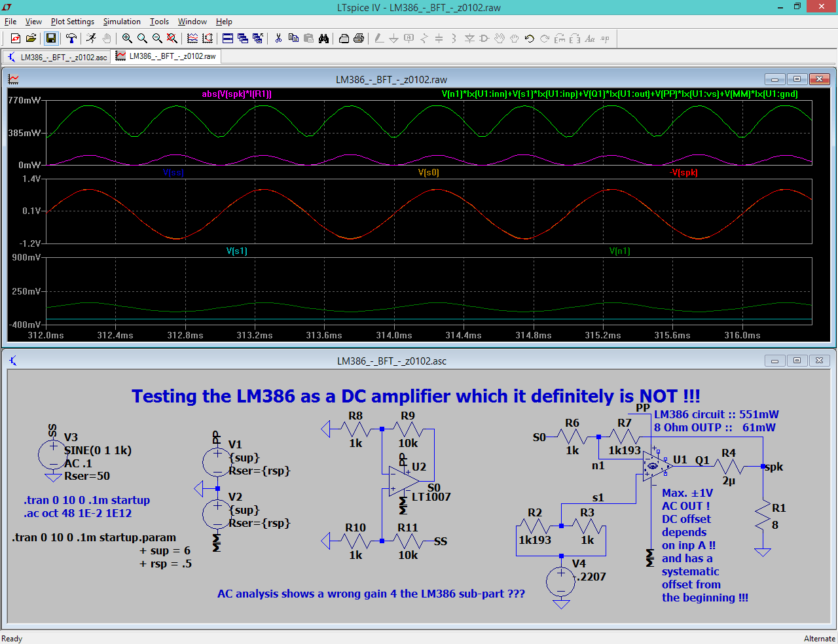Click the V3 SINE(0 1 1k) source text

coord(98,450)
